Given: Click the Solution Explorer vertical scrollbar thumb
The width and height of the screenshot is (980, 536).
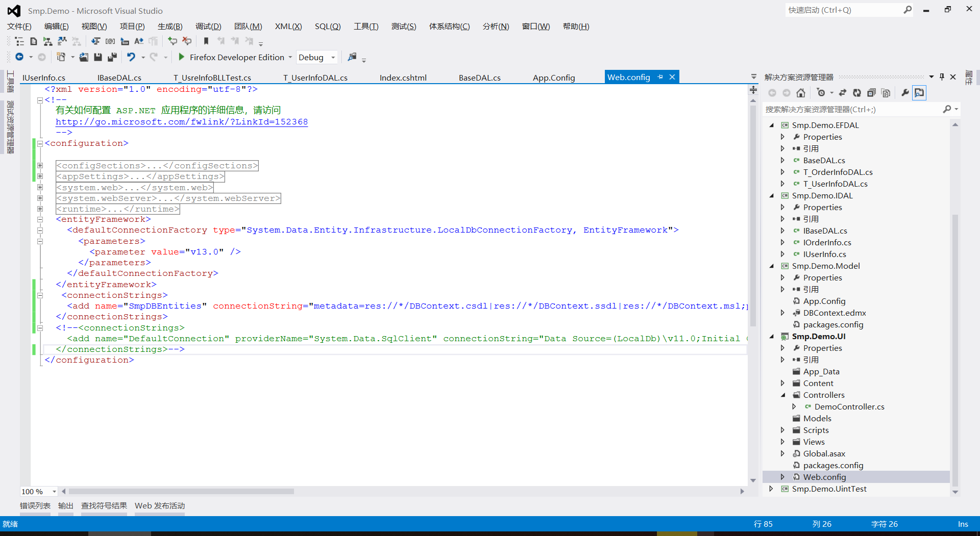Looking at the screenshot, I should 955,350.
